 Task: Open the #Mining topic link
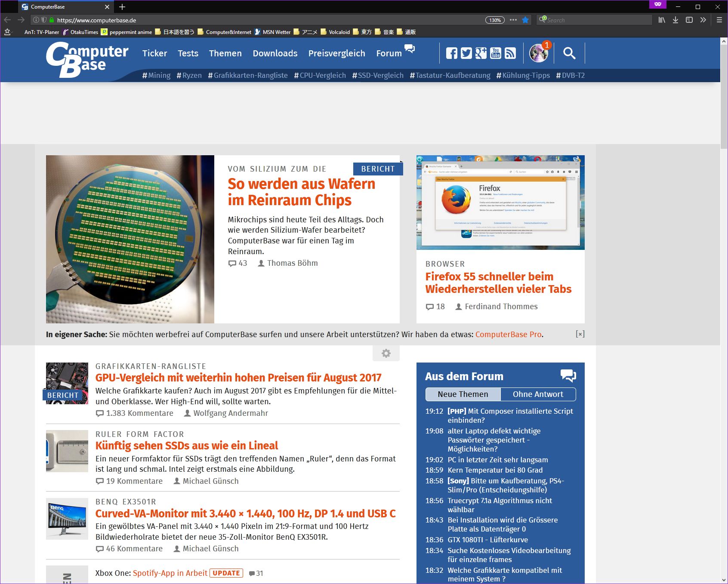coord(156,75)
